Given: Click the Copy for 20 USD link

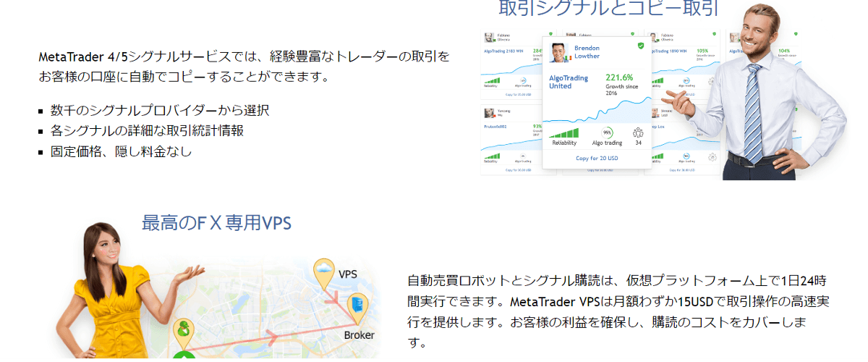Looking at the screenshot, I should pyautogui.click(x=597, y=158).
